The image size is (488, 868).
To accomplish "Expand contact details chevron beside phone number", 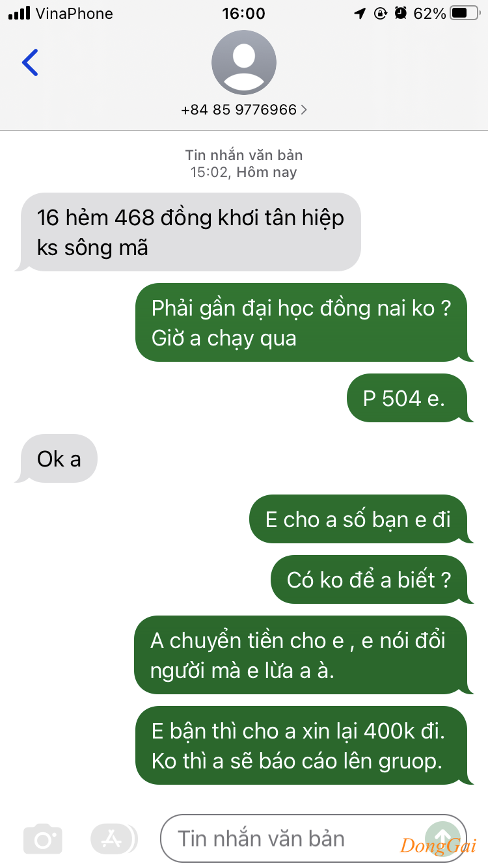I will [x=304, y=110].
